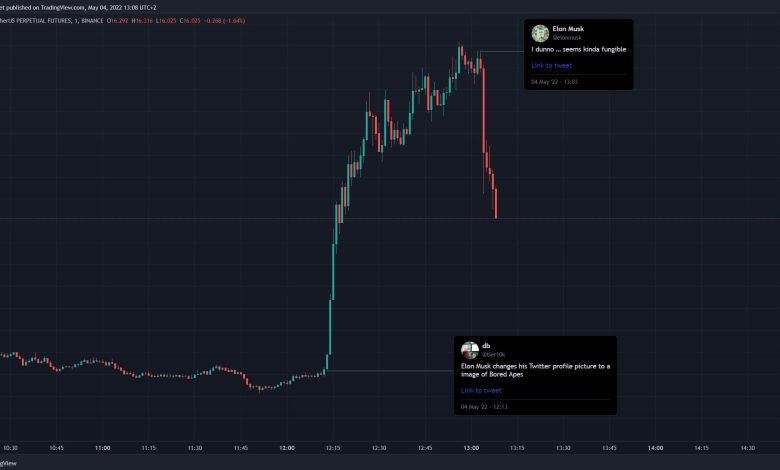
Task: Click the @tier10k handle
Action: click(494, 354)
